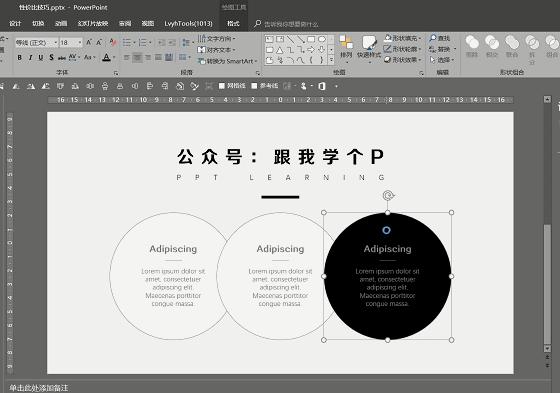Viewport: 560px width, 393px height.
Task: Switch to the 设计 design tab
Action: coord(15,24)
